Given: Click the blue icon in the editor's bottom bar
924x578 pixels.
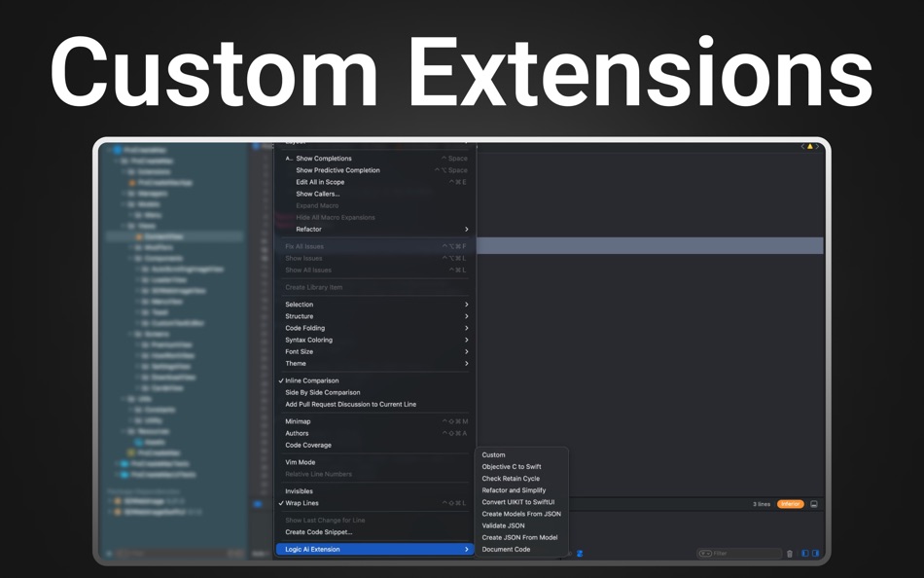Looking at the screenshot, I should click(x=580, y=553).
